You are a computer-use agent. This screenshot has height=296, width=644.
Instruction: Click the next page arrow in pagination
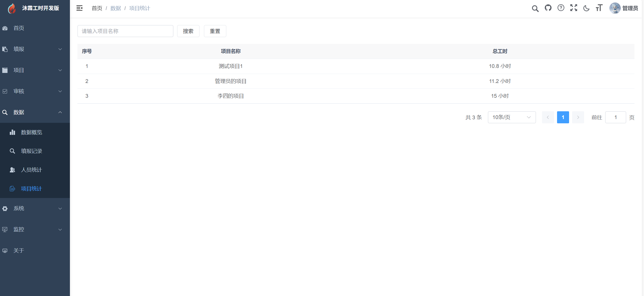578,117
